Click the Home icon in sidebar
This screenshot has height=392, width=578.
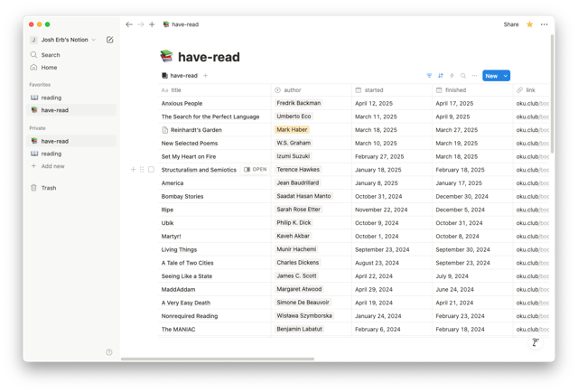coord(33,68)
